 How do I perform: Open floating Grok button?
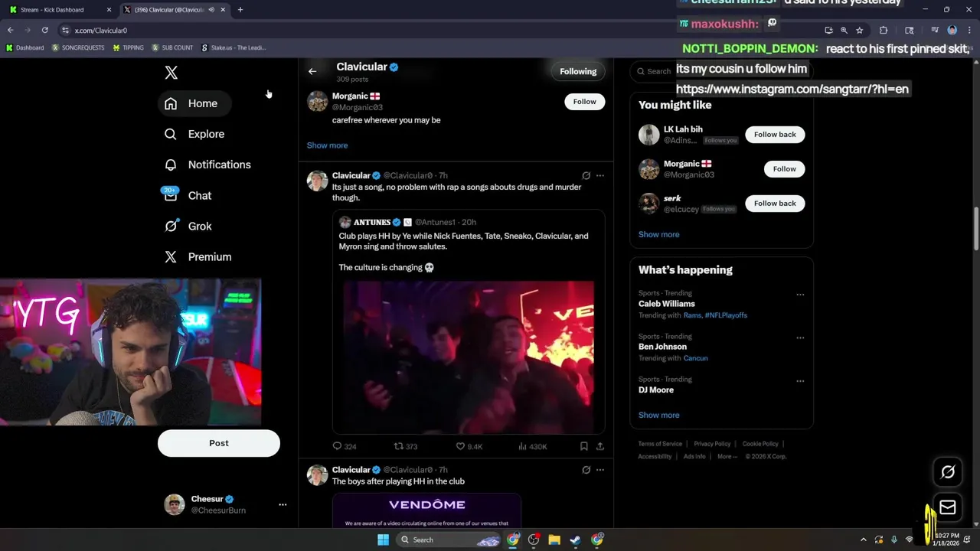coord(948,472)
